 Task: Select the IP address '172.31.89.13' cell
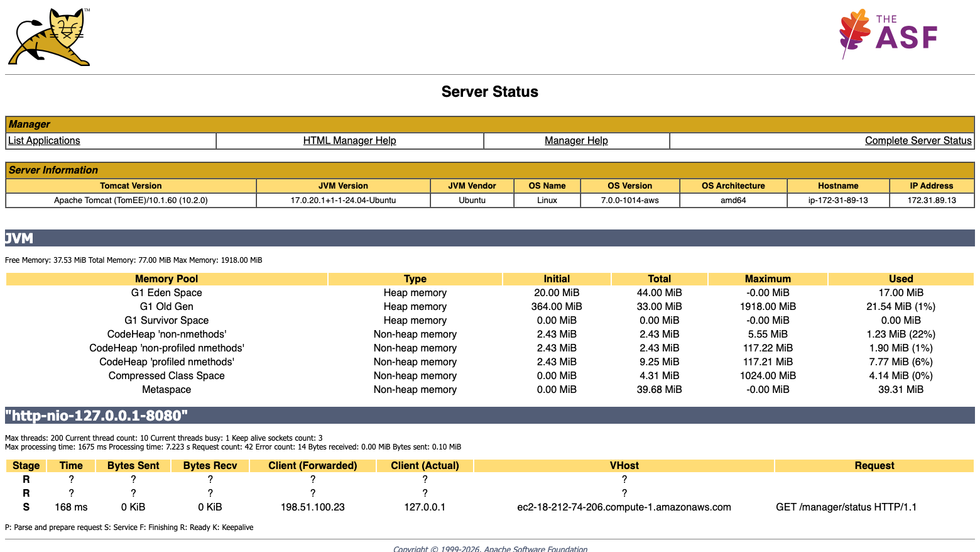pyautogui.click(x=932, y=201)
